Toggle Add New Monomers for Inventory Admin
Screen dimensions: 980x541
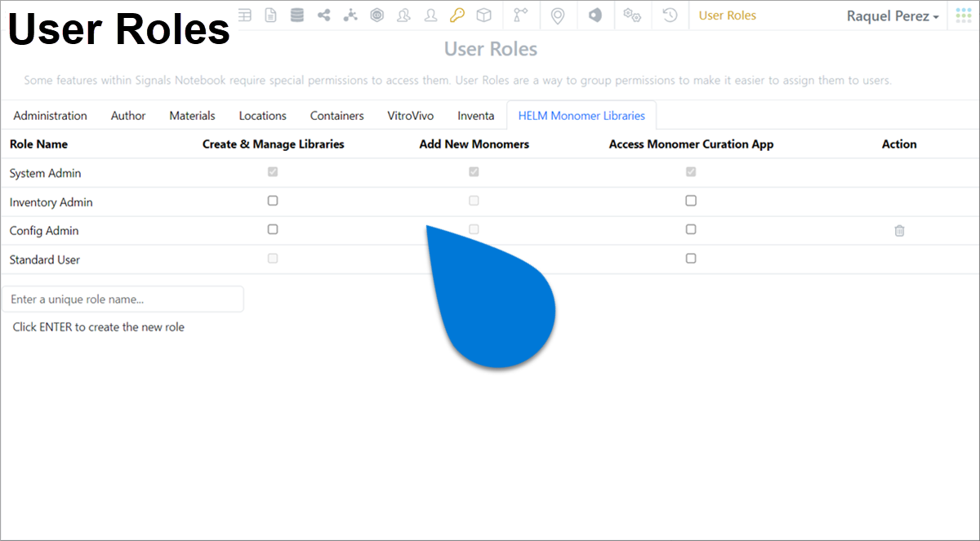[x=474, y=201]
